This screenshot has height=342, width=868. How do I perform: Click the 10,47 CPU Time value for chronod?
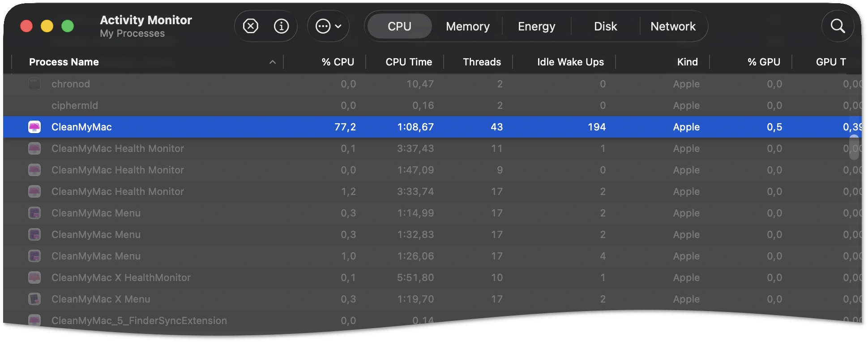point(420,84)
